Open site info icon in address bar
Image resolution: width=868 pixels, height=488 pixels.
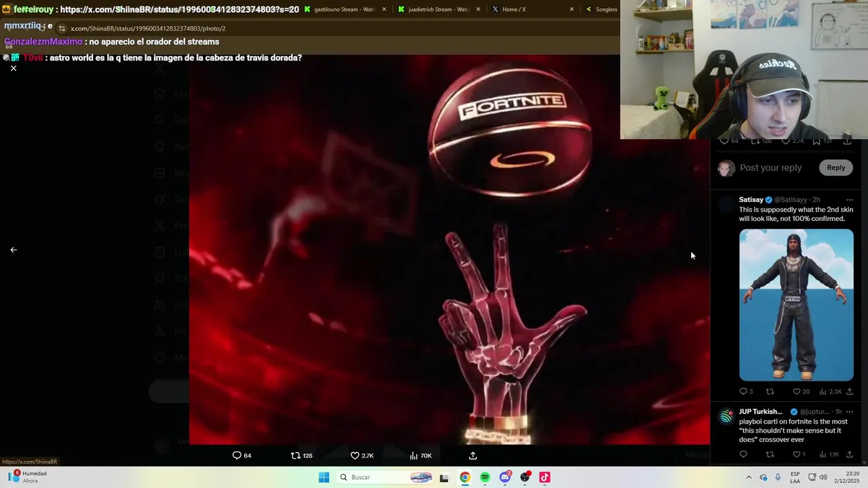62,28
